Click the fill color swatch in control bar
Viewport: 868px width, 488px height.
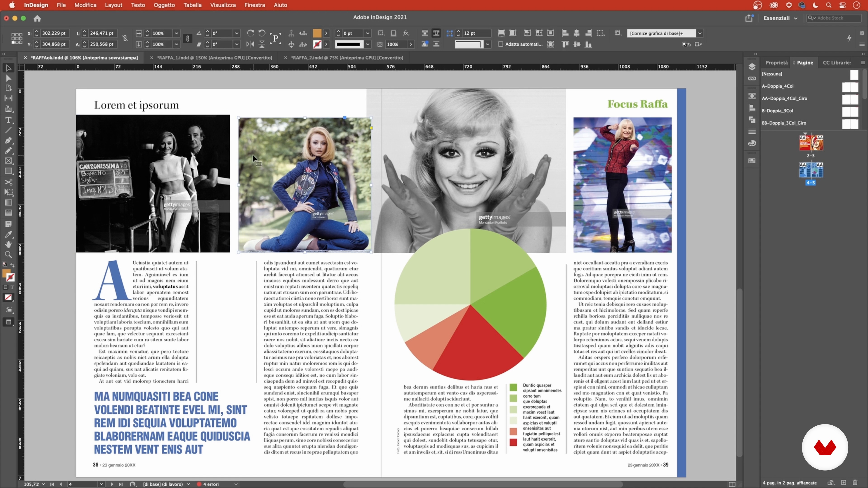[317, 33]
